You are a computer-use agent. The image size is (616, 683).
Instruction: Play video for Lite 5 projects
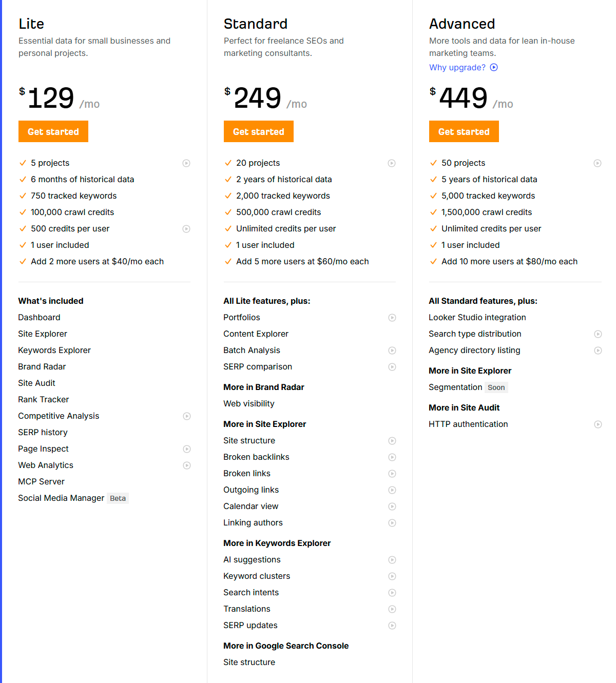click(186, 163)
